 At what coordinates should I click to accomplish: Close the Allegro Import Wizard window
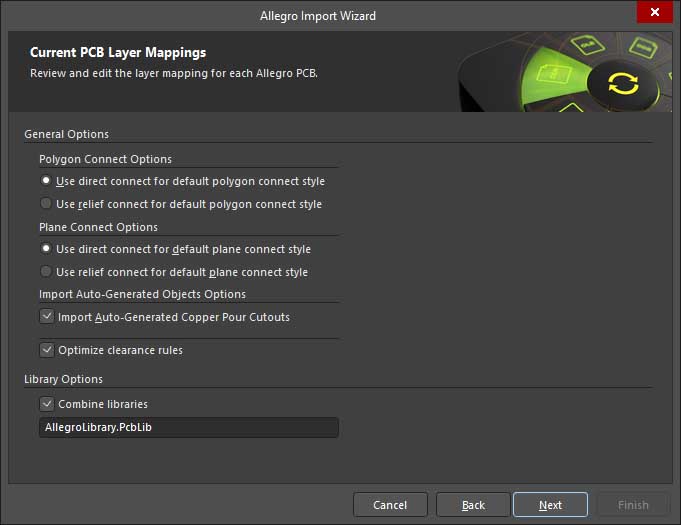[x=654, y=12]
